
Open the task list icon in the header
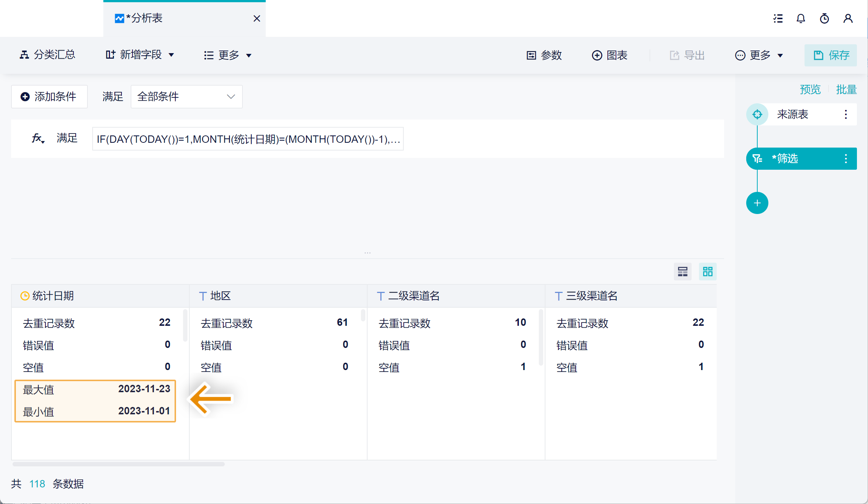pyautogui.click(x=778, y=18)
